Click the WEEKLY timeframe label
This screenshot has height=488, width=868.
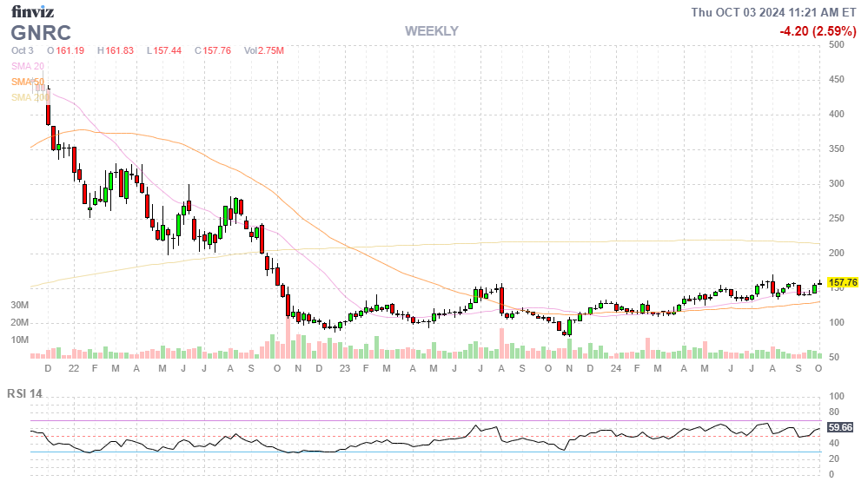431,31
